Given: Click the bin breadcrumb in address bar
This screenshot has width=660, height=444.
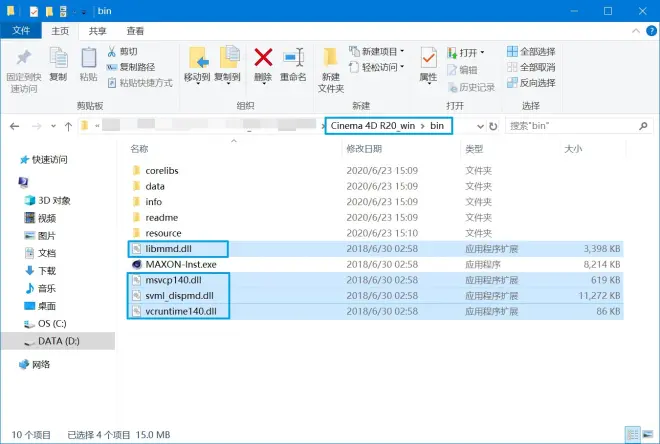Looking at the screenshot, I should point(437,126).
